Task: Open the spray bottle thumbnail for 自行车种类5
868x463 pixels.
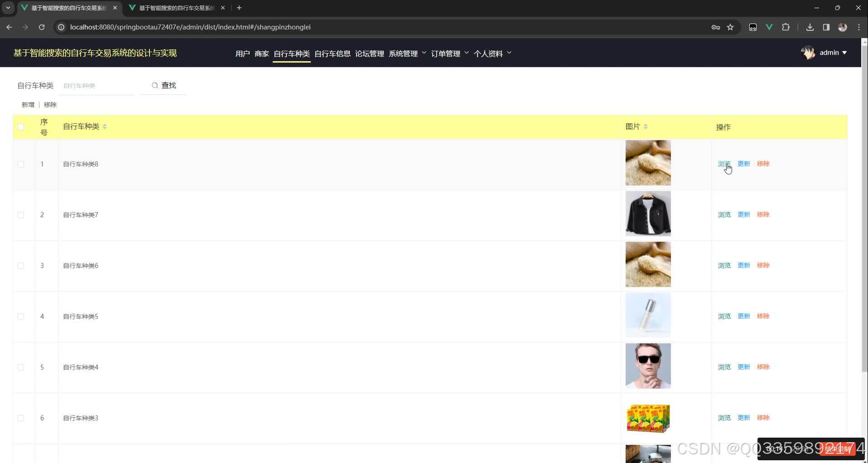Action: 648,315
